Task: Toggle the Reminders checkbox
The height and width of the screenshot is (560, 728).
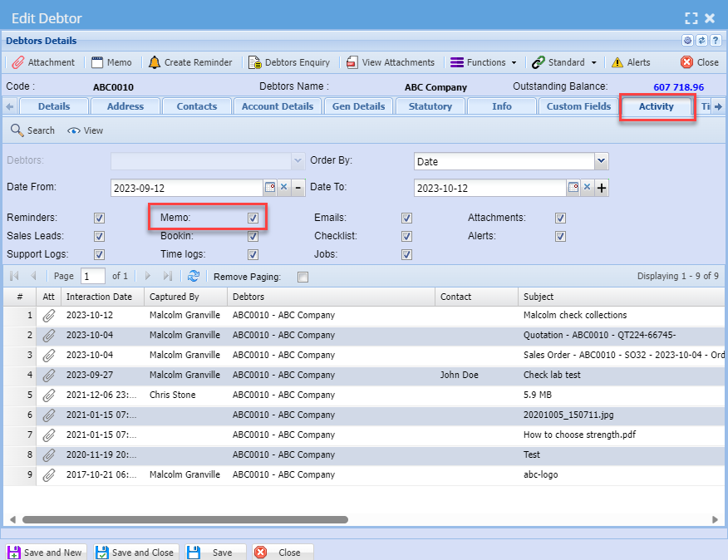Action: pos(99,218)
